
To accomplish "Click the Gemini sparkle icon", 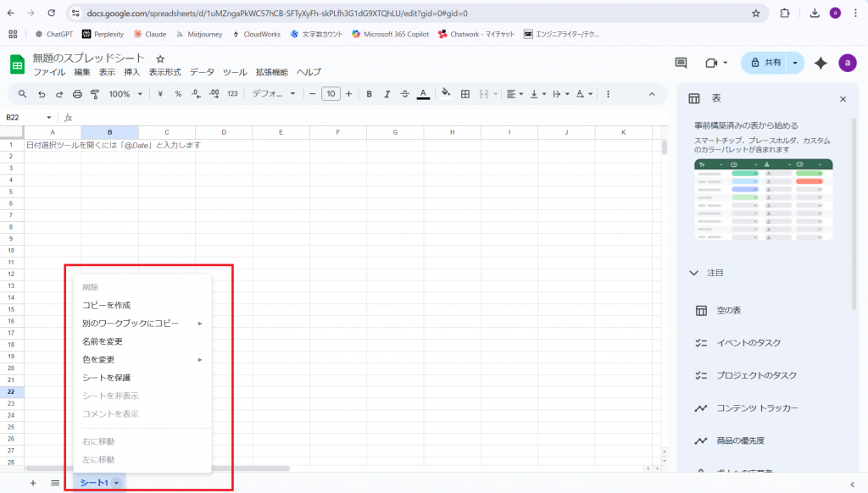I will [820, 64].
